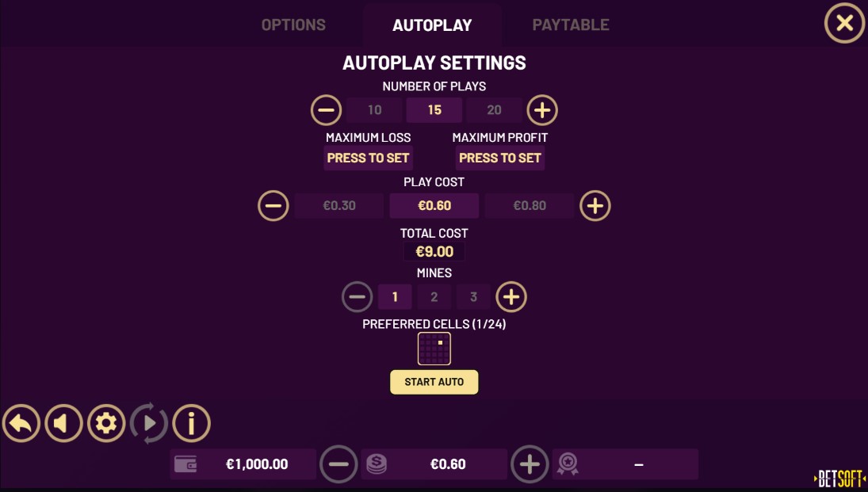The image size is (868, 492).
Task: Mute the game sound speaker icon
Action: [x=63, y=423]
